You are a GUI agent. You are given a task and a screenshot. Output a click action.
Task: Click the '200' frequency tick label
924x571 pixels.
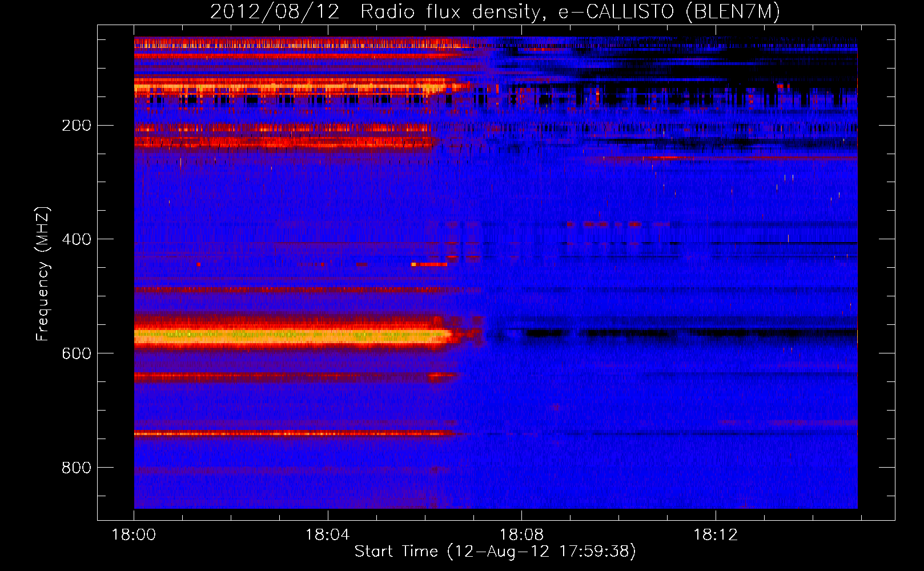coord(76,125)
